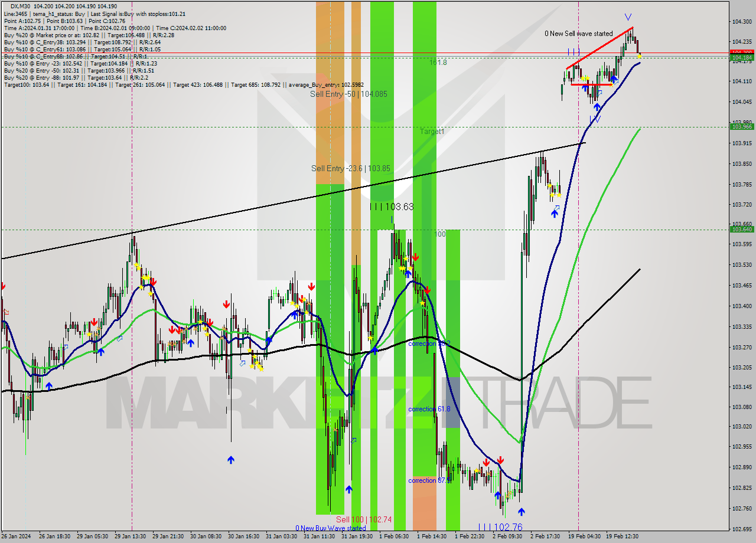Click the 'Sell Entry -50 | 104.085' label
The width and height of the screenshot is (756, 543).
click(348, 94)
